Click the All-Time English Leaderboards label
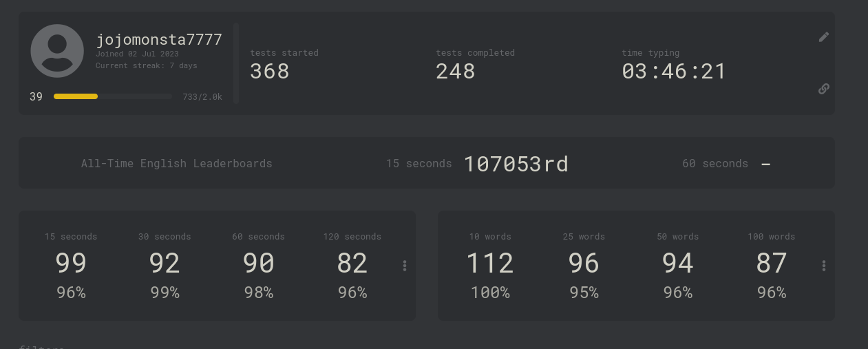This screenshot has width=868, height=349. pos(176,164)
